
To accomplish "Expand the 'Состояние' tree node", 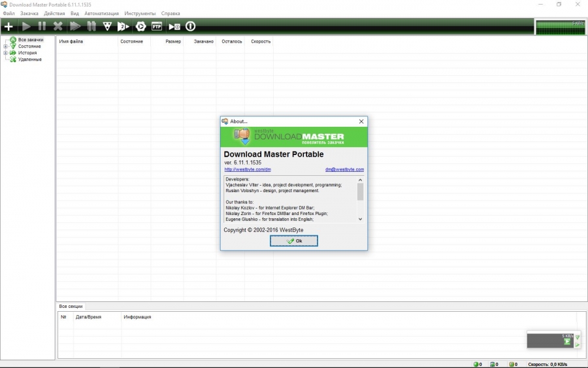I will point(5,46).
